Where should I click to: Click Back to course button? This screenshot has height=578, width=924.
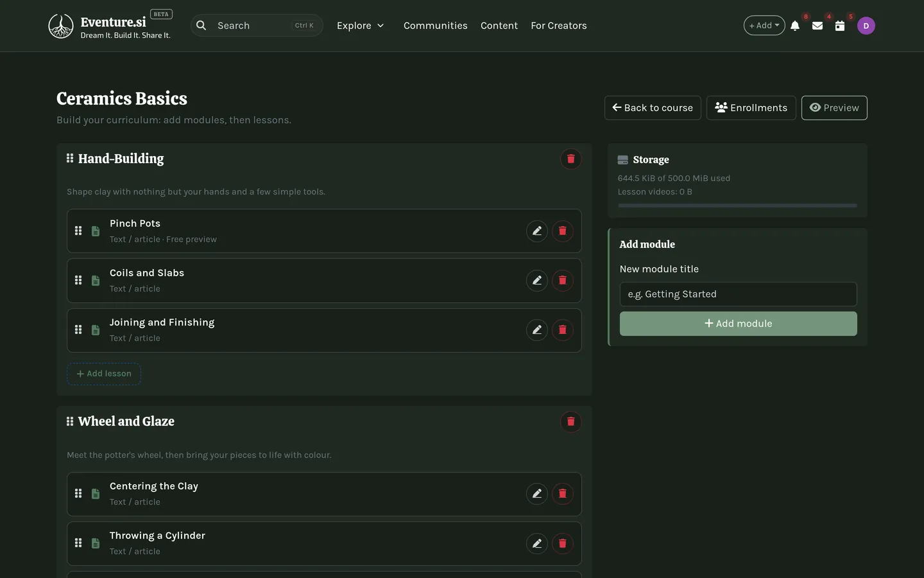pos(653,108)
